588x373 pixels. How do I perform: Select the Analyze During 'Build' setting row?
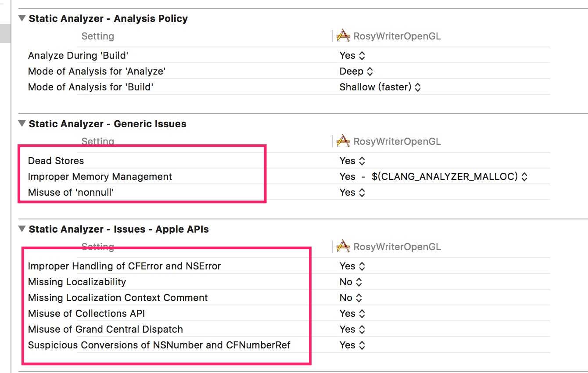click(x=289, y=55)
